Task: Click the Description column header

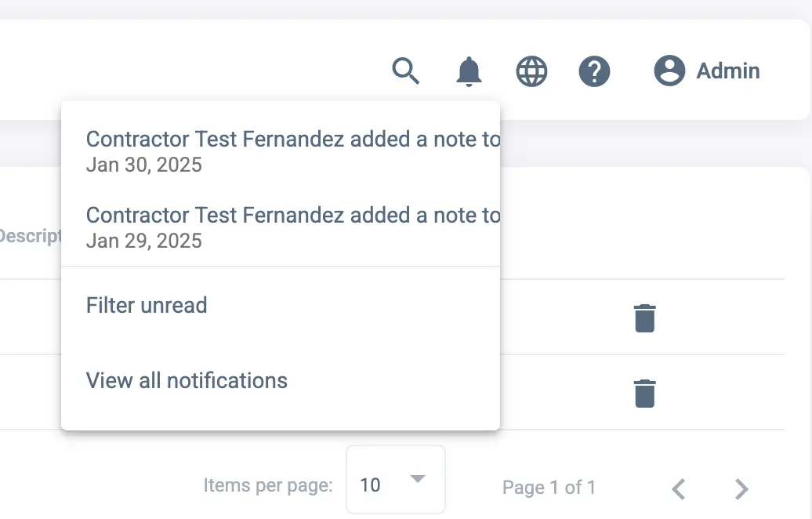Action: (30, 235)
